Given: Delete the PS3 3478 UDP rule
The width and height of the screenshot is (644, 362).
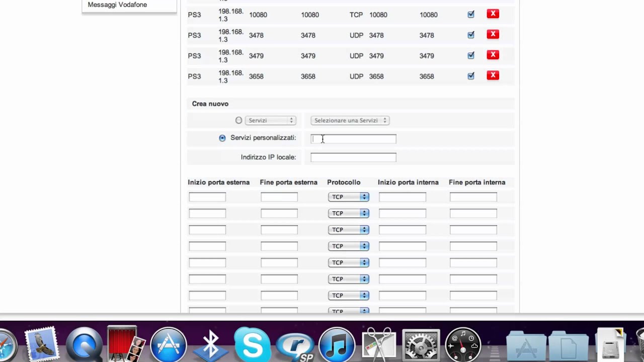Looking at the screenshot, I should coord(493,34).
